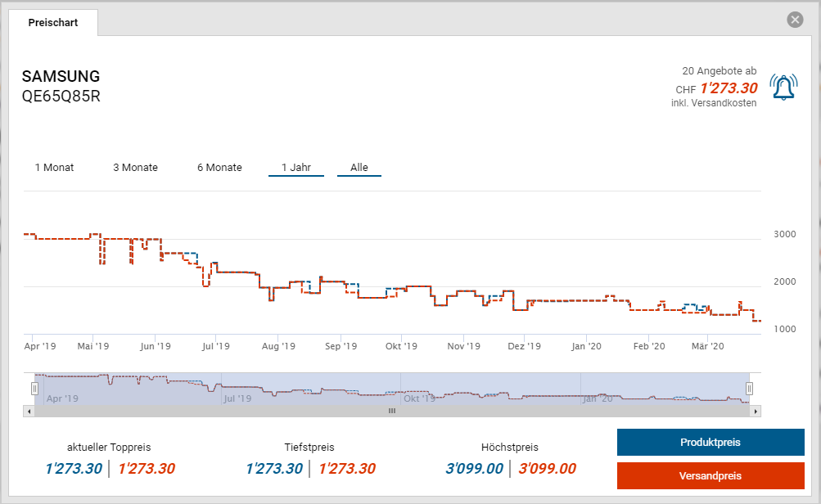This screenshot has width=821, height=504.
Task: Select the 3 Monate time range
Action: [x=135, y=168]
